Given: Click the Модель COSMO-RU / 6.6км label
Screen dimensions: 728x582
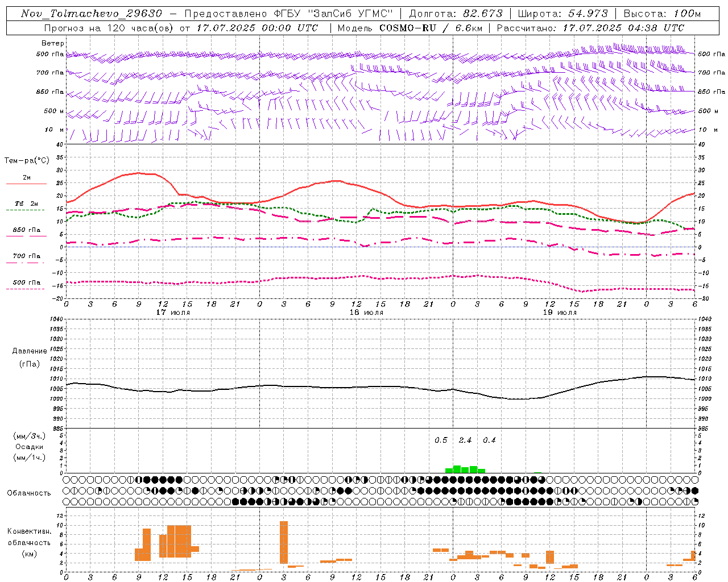Looking at the screenshot, I should click(x=409, y=28).
